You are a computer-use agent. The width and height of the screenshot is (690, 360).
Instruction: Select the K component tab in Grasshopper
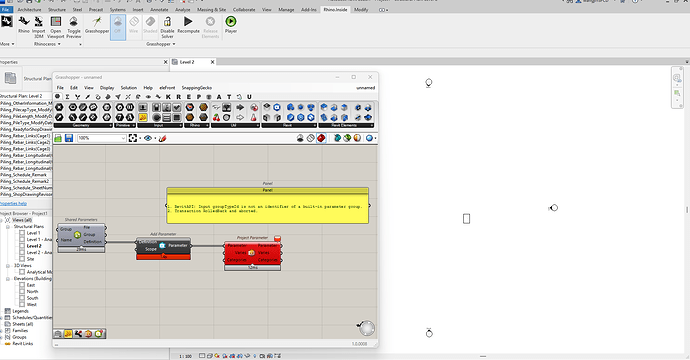click(168, 97)
